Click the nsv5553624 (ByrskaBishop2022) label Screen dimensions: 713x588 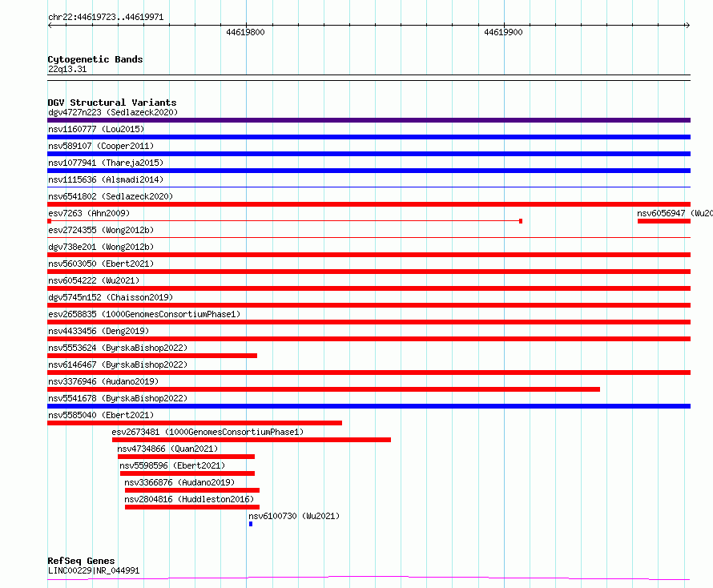click(x=118, y=348)
